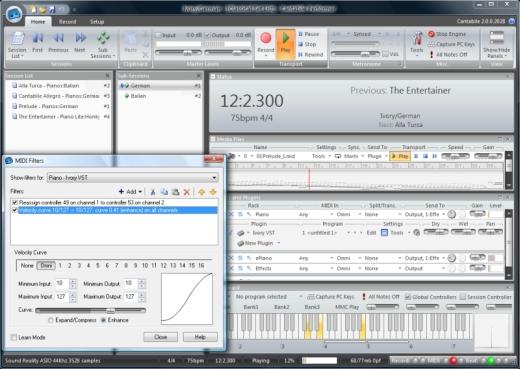Open the Piano rack Send To dropdown
This screenshot has width=520, height=369.
pyautogui.click(x=425, y=214)
